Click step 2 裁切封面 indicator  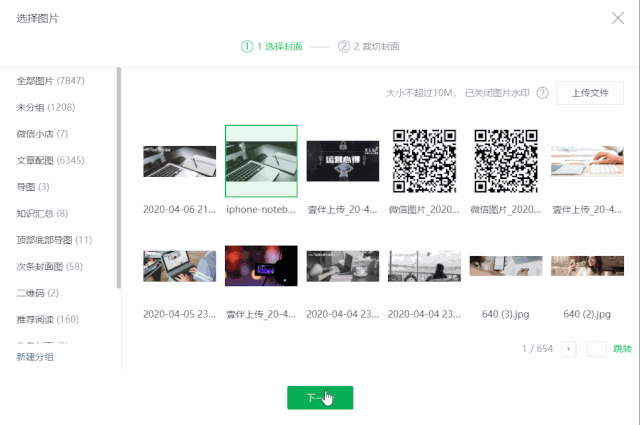tap(369, 47)
